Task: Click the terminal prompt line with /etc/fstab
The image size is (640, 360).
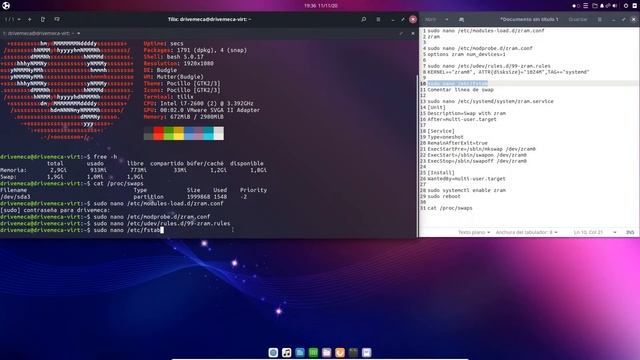Action: pos(82,230)
